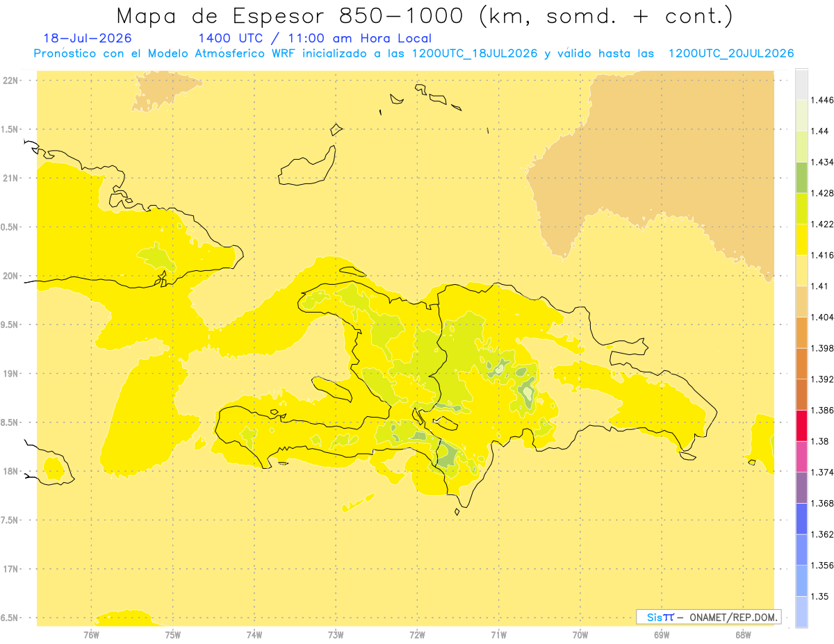
Task: Select the date label '18-Jul-2026'
Action: pyautogui.click(x=88, y=39)
